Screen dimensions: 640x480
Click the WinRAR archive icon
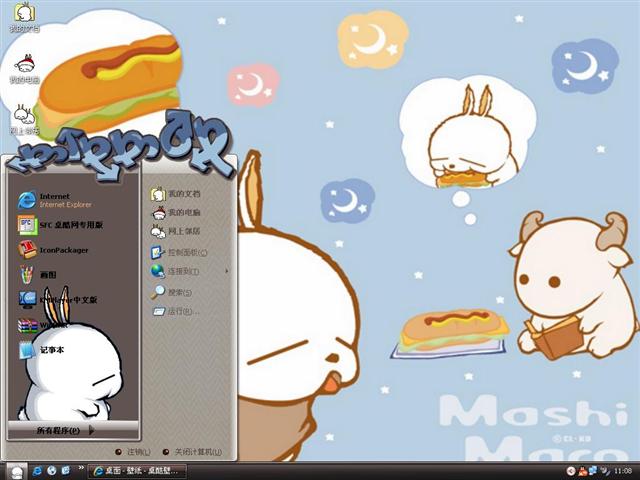(27, 325)
